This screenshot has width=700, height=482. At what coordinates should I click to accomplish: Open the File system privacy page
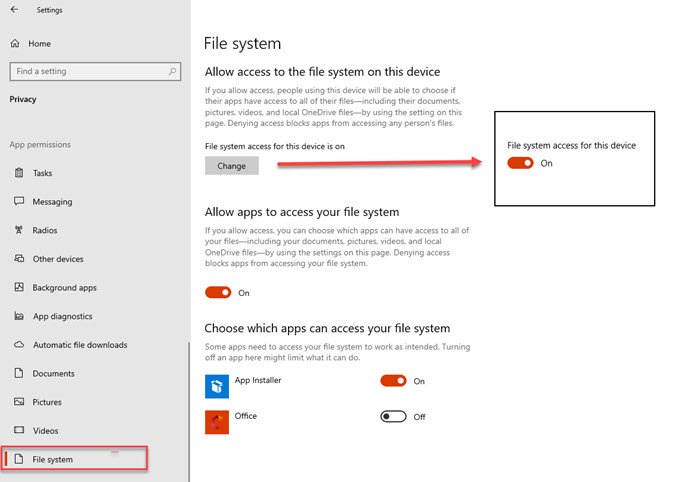click(x=53, y=459)
